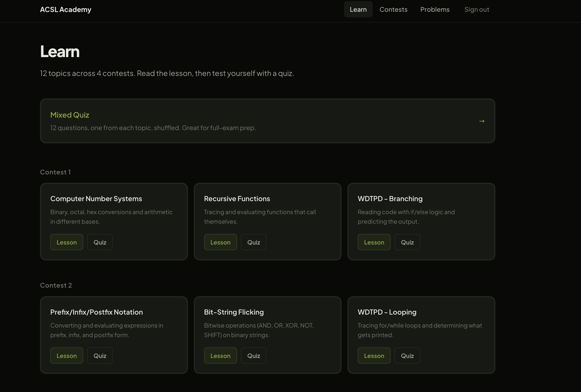Switch to the Contests tab
This screenshot has width=581, height=392.
[x=393, y=9]
